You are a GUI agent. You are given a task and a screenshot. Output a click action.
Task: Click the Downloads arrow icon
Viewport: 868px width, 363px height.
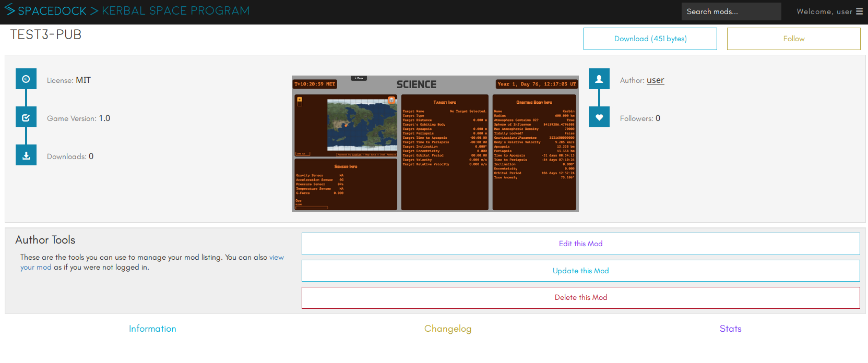point(26,155)
